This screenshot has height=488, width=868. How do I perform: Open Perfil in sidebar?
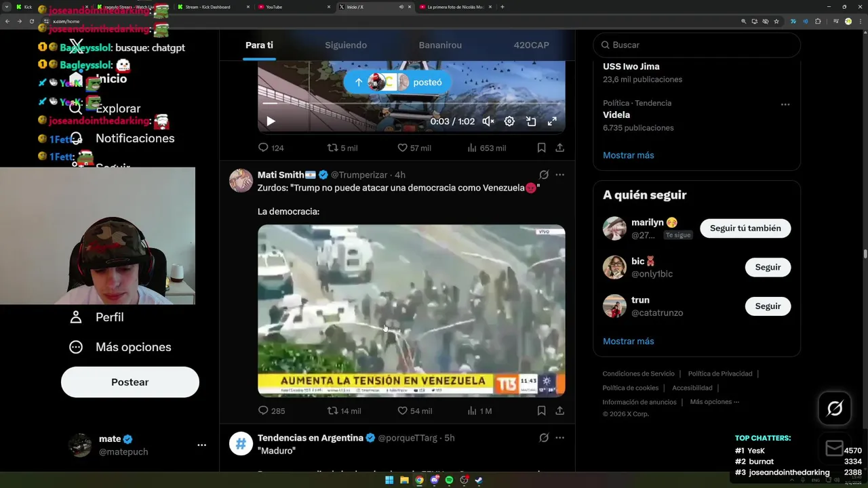pos(96,317)
